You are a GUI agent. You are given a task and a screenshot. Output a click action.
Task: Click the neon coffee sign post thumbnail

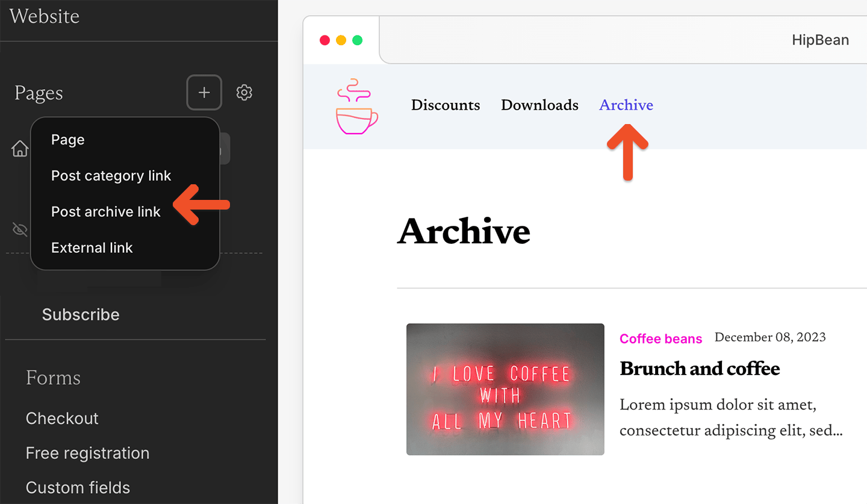click(505, 389)
